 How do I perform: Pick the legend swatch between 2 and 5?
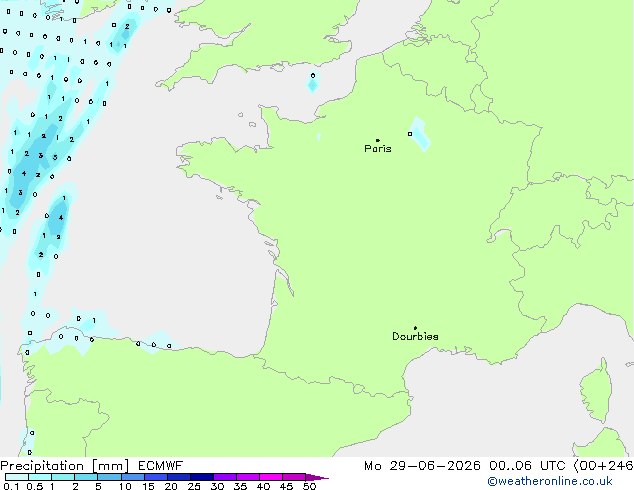tap(86, 477)
